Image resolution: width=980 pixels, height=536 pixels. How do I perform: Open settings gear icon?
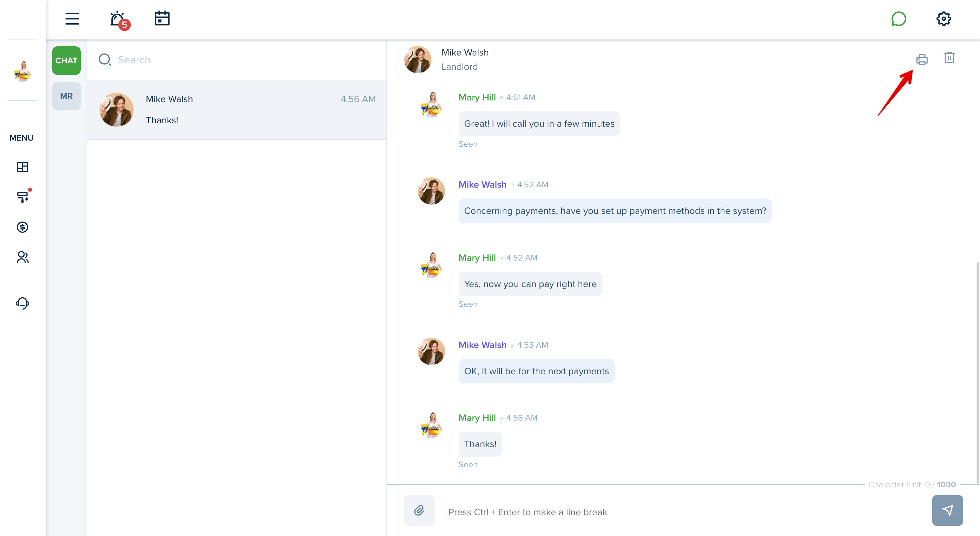pos(944,19)
